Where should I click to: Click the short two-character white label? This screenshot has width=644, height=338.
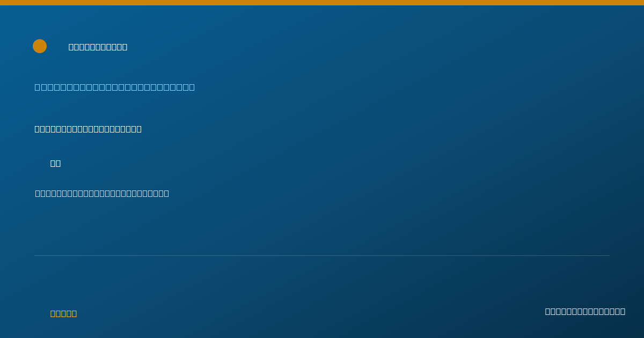tap(56, 163)
